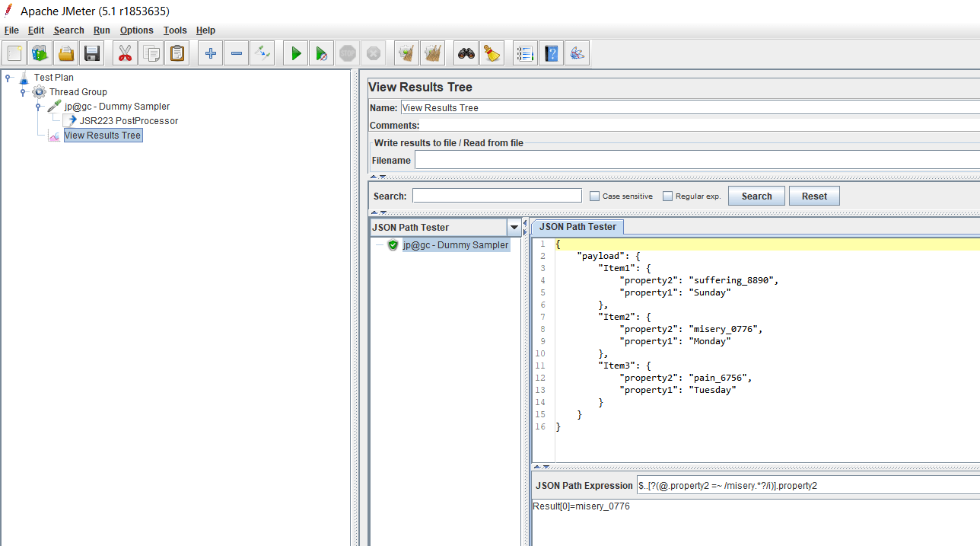
Task: Click the Reset button
Action: [x=813, y=196]
